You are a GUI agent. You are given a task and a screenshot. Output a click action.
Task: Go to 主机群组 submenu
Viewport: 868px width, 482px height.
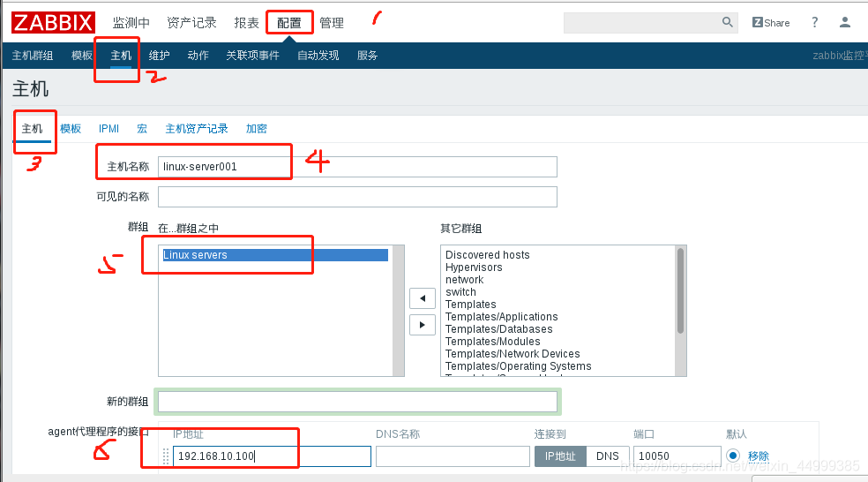tap(33, 56)
